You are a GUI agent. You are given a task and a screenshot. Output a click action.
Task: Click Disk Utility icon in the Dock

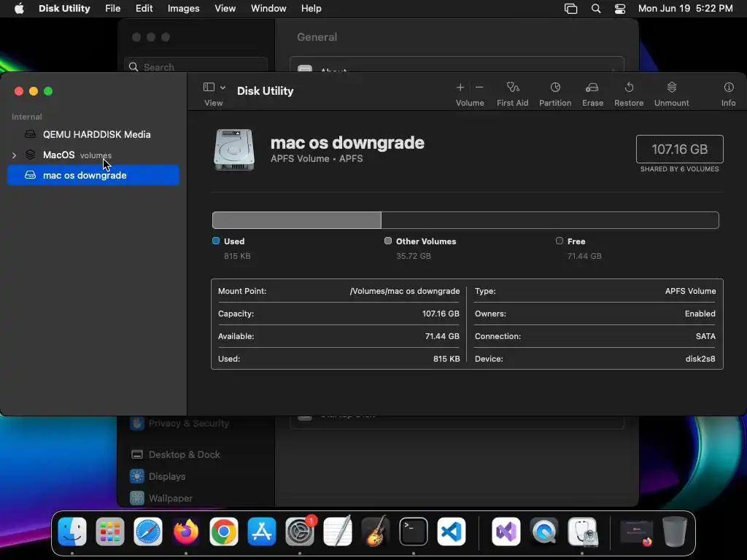(x=582, y=532)
